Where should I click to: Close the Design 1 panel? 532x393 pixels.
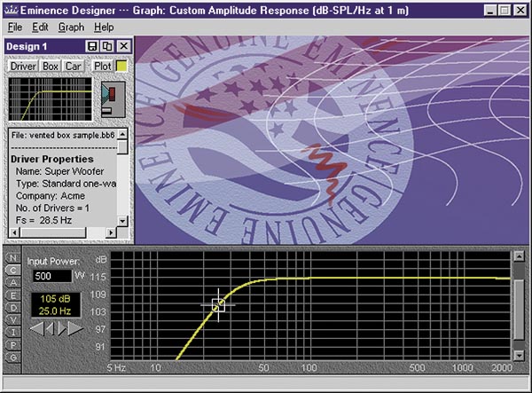pos(124,46)
